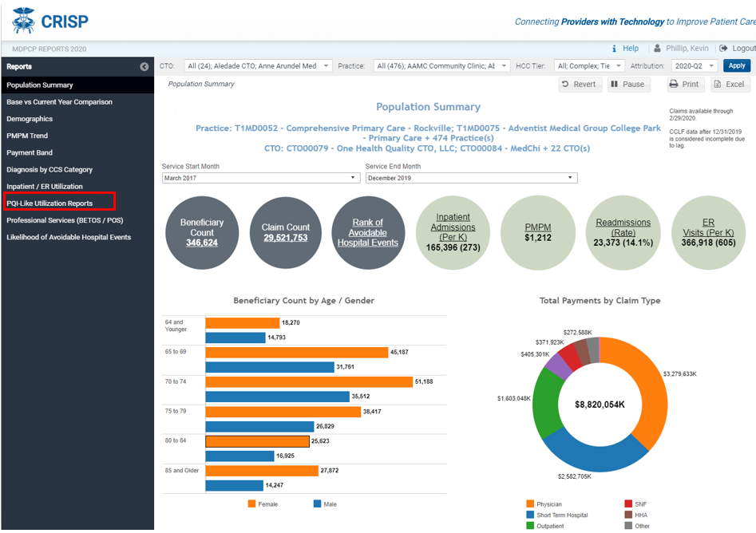Select Population Summary in the Reports menu
Screen dimensions: 756x533
click(77, 85)
